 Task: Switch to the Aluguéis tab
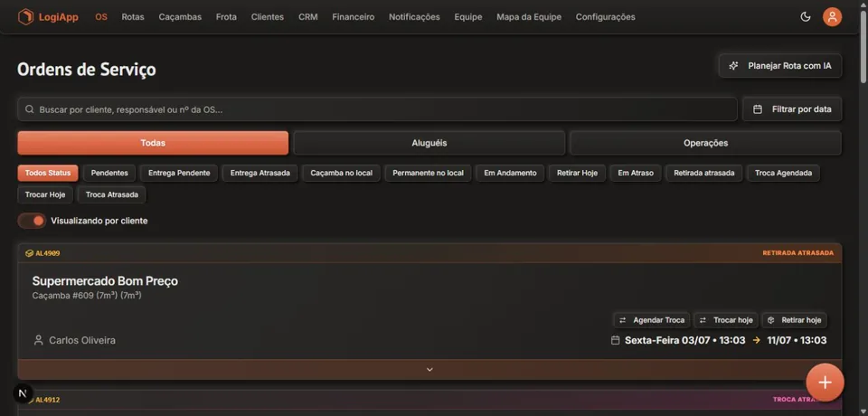click(429, 143)
